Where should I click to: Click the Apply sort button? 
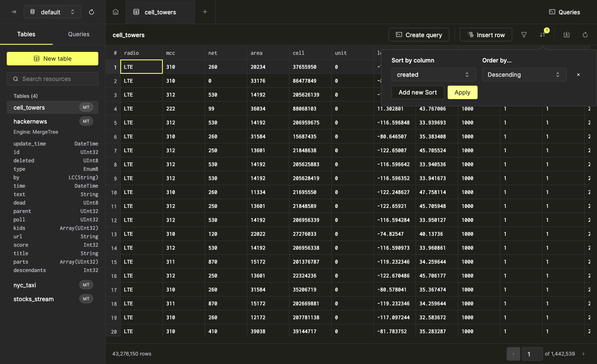point(462,92)
